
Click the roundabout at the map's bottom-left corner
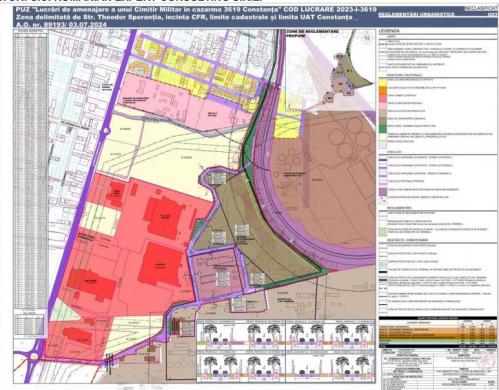[34, 356]
